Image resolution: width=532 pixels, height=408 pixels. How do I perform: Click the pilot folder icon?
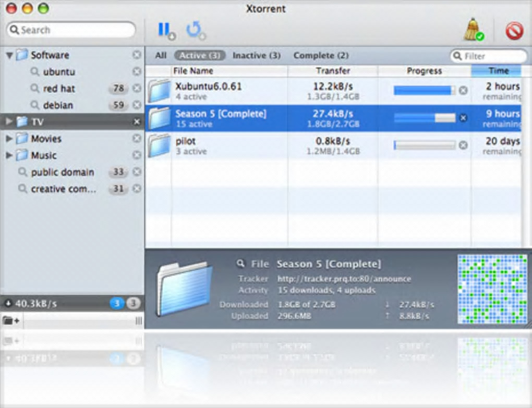click(159, 146)
